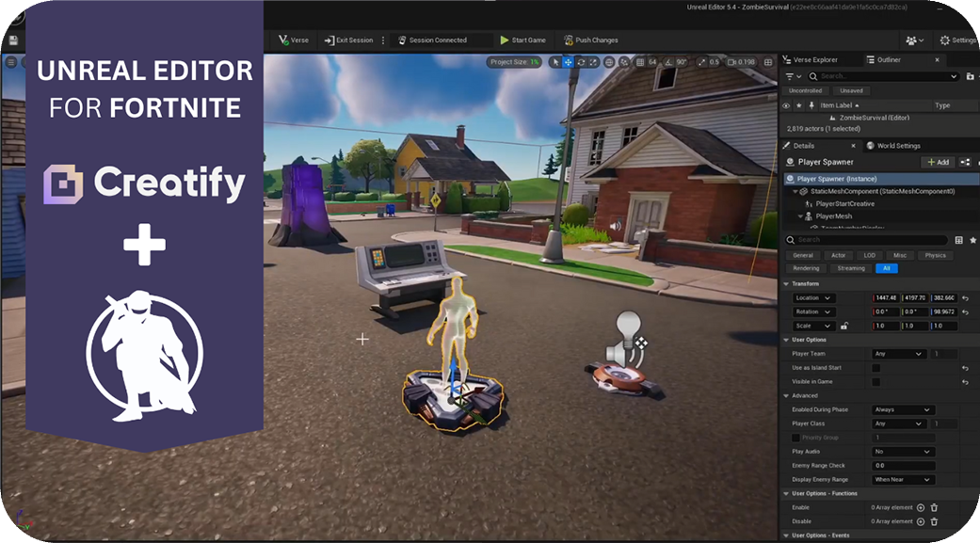Reset Location to default arrow

click(966, 298)
